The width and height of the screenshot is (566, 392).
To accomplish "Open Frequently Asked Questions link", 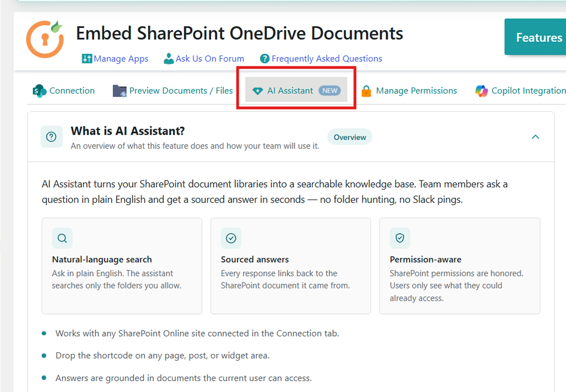I will coord(321,59).
